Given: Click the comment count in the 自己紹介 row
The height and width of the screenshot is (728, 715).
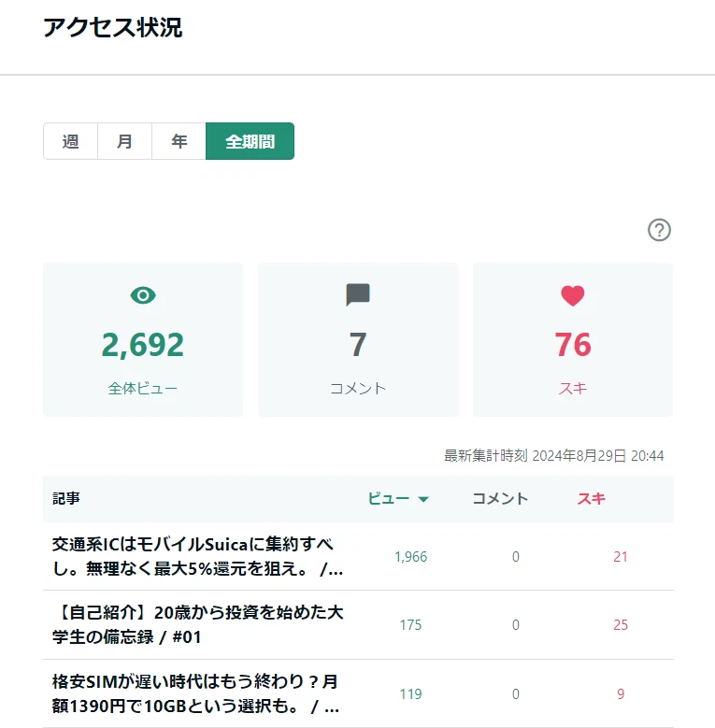Looking at the screenshot, I should 515,625.
